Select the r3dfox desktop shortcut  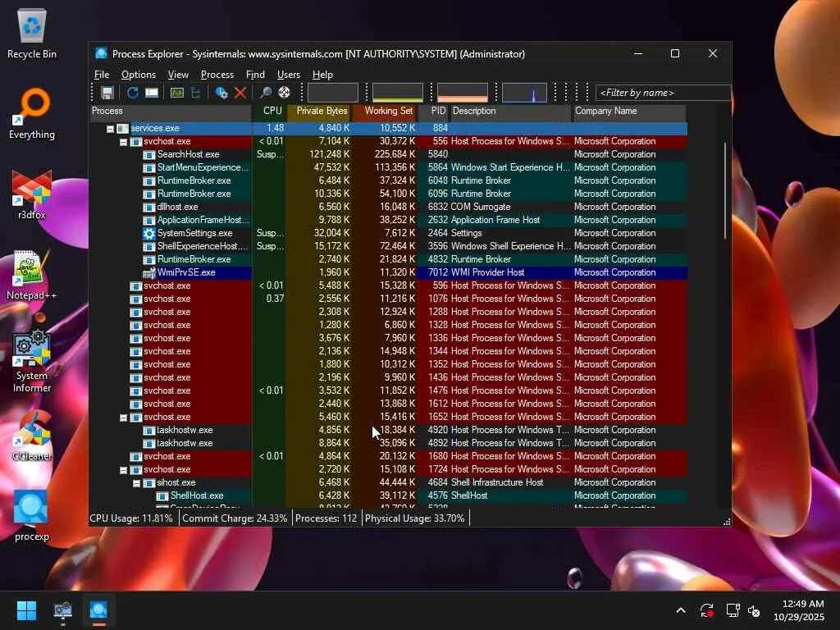pyautogui.click(x=32, y=194)
